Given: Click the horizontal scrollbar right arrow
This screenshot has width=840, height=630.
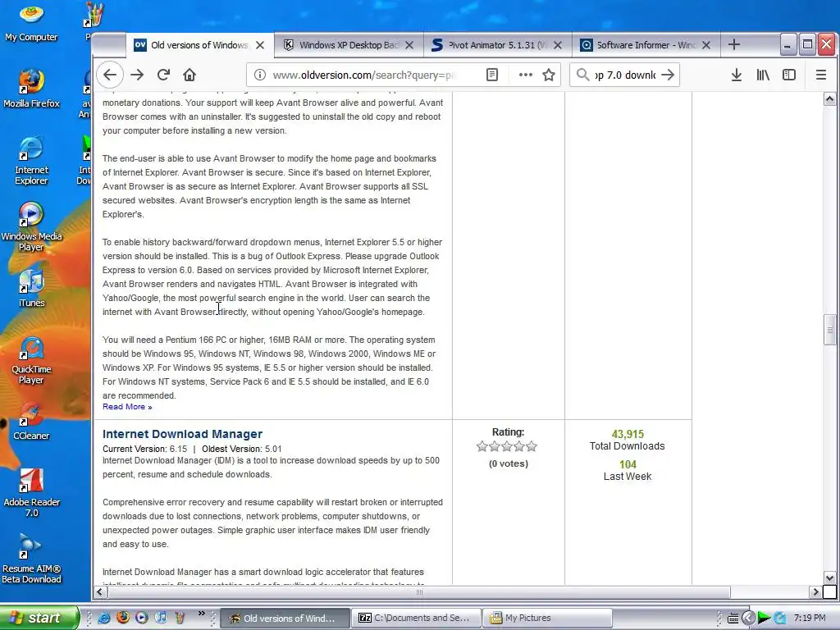Looking at the screenshot, I should (816, 592).
